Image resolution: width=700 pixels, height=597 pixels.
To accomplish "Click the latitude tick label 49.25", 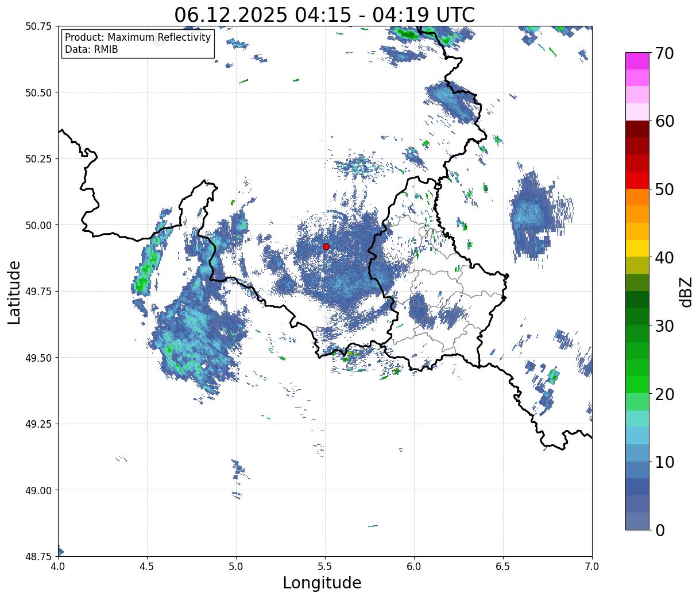I will pos(38,424).
